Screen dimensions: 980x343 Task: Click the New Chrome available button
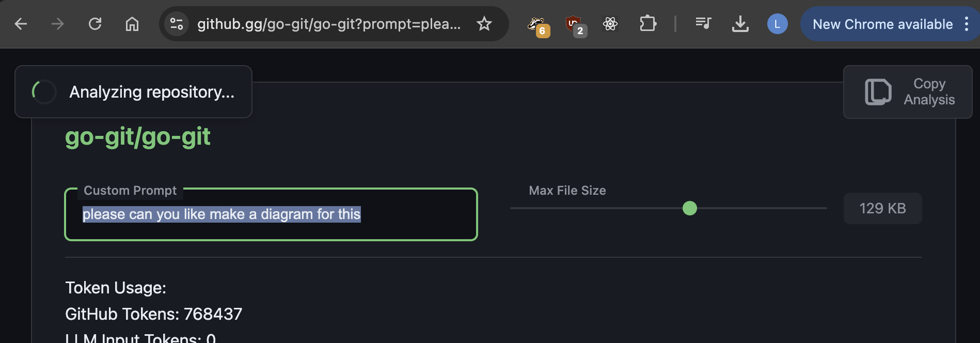(x=882, y=24)
